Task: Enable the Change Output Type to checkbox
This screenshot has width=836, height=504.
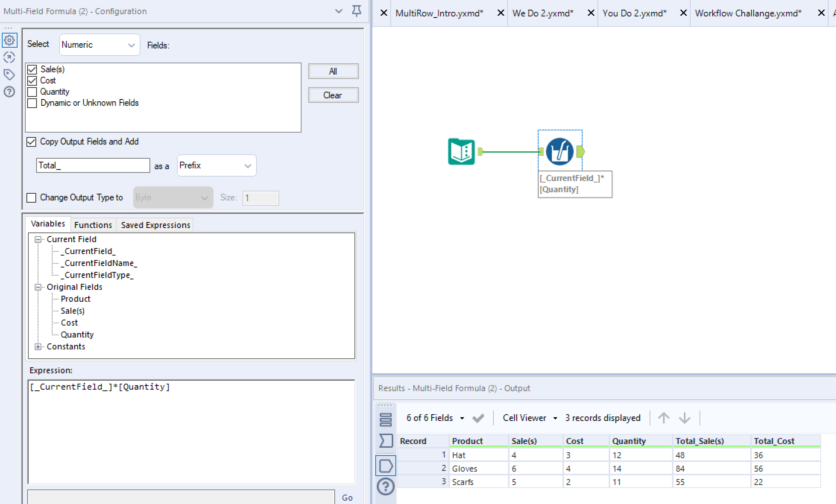Action: pyautogui.click(x=32, y=198)
